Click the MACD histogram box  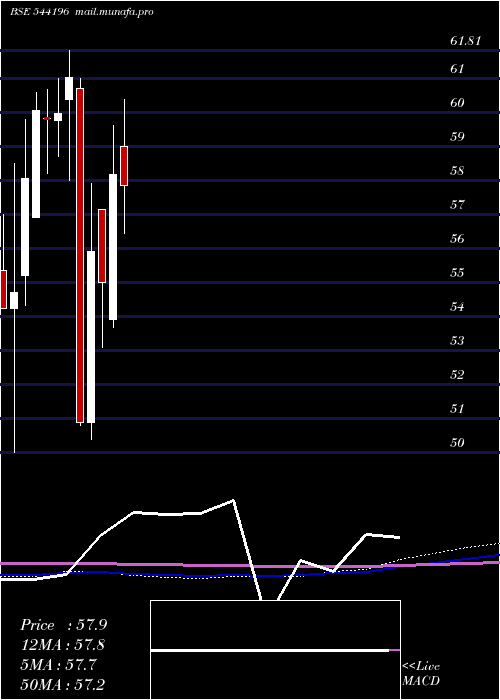coord(275,650)
